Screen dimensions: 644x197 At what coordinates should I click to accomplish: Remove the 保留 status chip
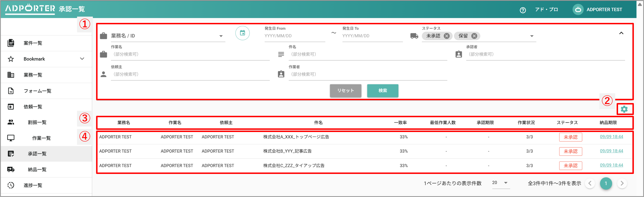click(474, 36)
